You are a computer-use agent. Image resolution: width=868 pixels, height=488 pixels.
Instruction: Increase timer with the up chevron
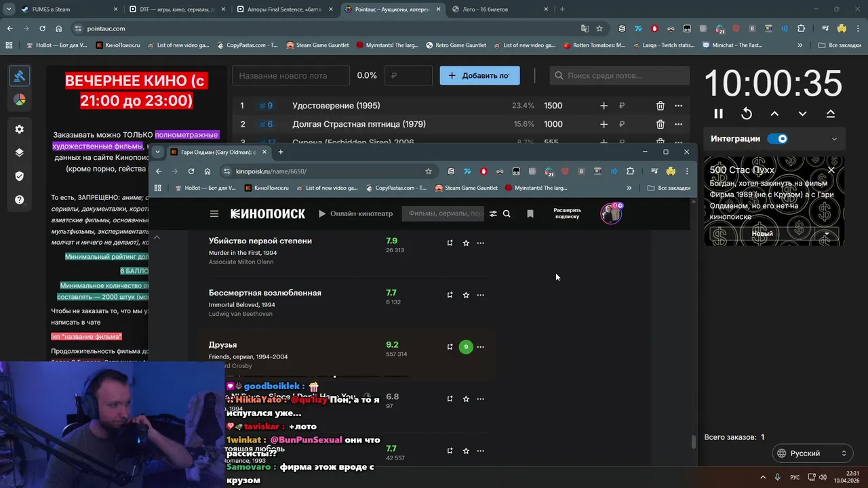point(774,114)
